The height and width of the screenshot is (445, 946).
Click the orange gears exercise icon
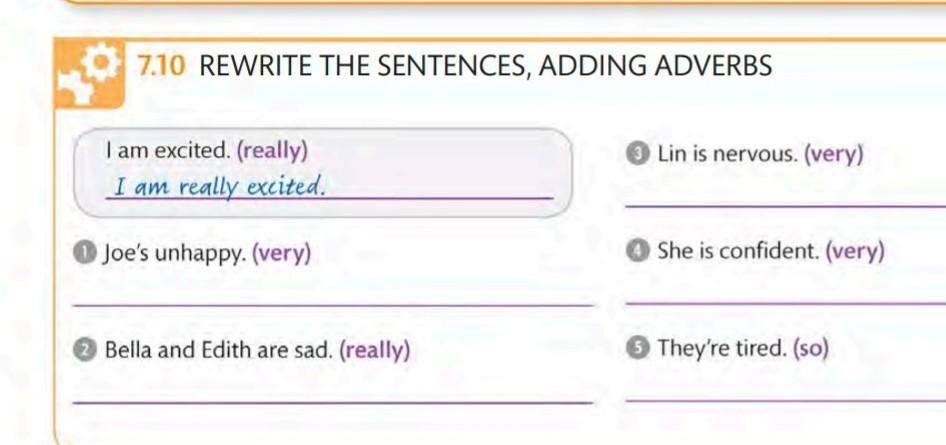pyautogui.click(x=89, y=74)
